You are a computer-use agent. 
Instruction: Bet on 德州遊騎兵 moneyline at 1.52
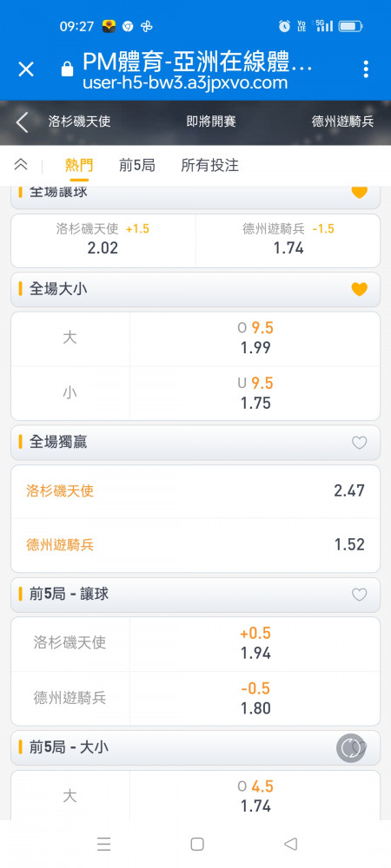[x=195, y=545]
